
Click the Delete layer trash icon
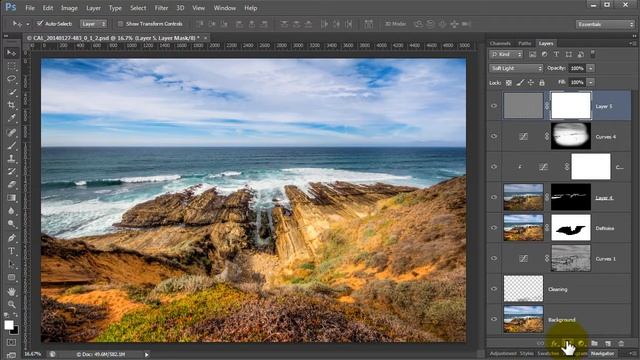pyautogui.click(x=621, y=344)
